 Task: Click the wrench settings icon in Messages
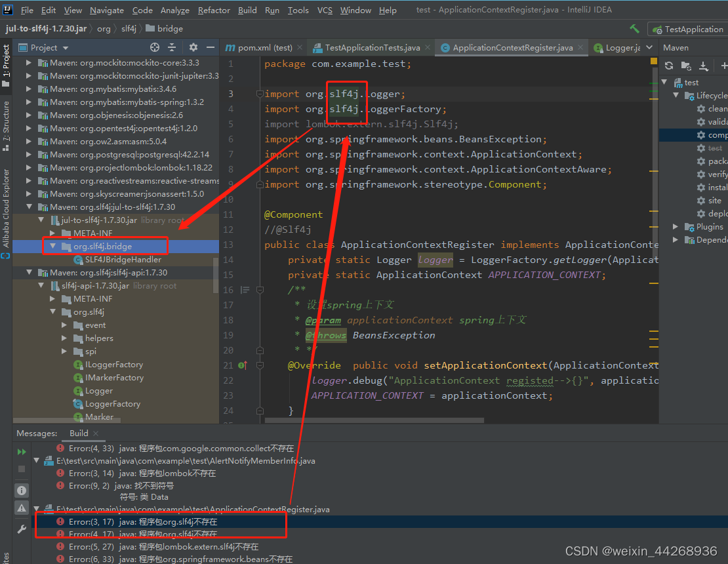point(22,529)
